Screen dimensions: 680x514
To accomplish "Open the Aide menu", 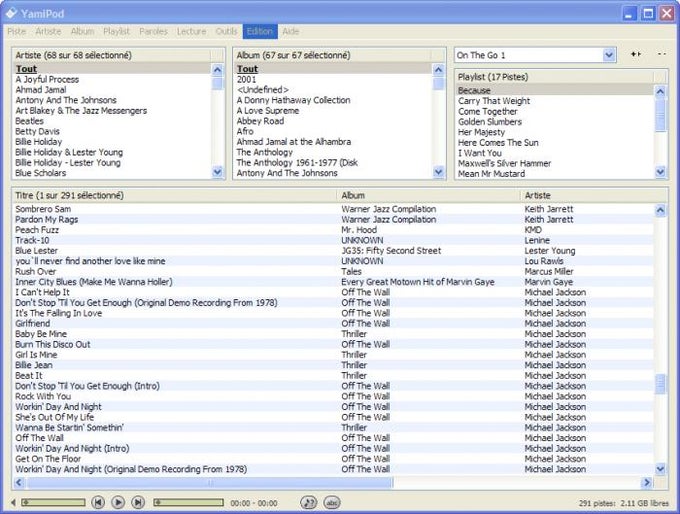I will (291, 31).
